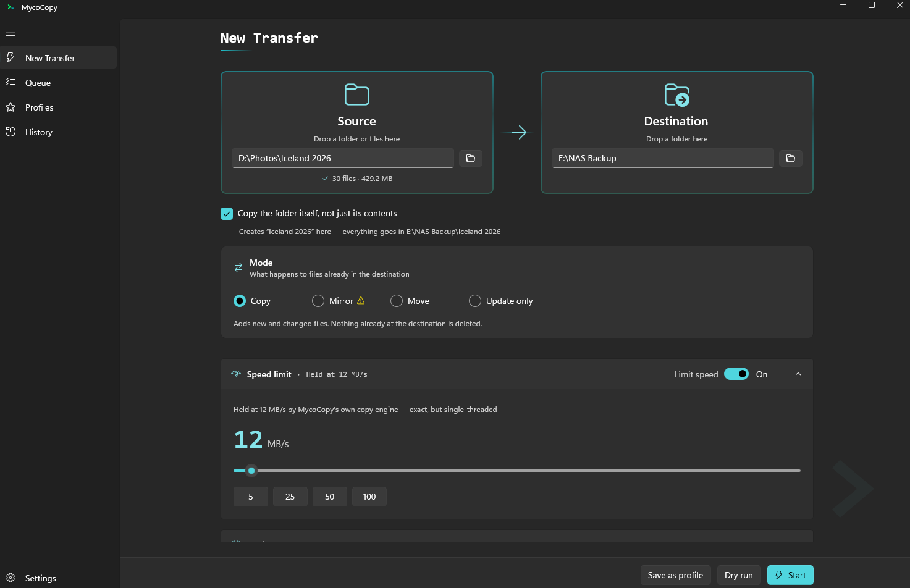The image size is (910, 588).
Task: Click the large Destination folder icon
Action: 676,95
